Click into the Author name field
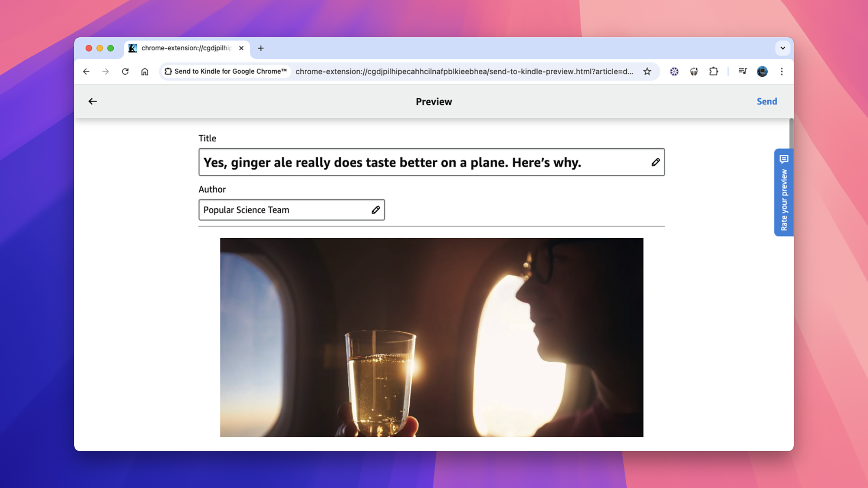The width and height of the screenshot is (868, 488). [x=292, y=210]
